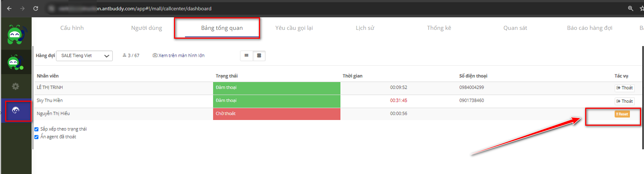
Task: Switch to the 'Thống kê' tab
Action: 439,28
